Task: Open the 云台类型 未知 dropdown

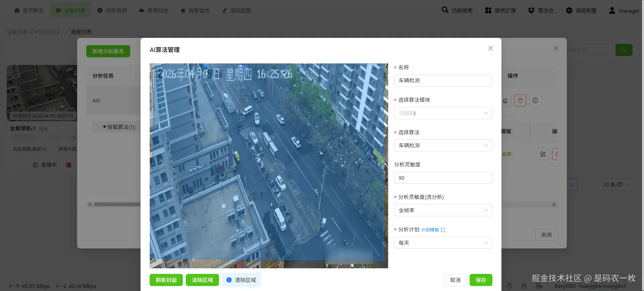Action: (x=30, y=149)
